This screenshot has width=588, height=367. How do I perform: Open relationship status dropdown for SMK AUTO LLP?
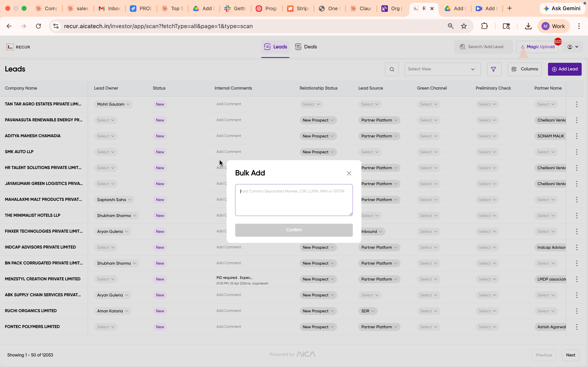click(x=318, y=152)
